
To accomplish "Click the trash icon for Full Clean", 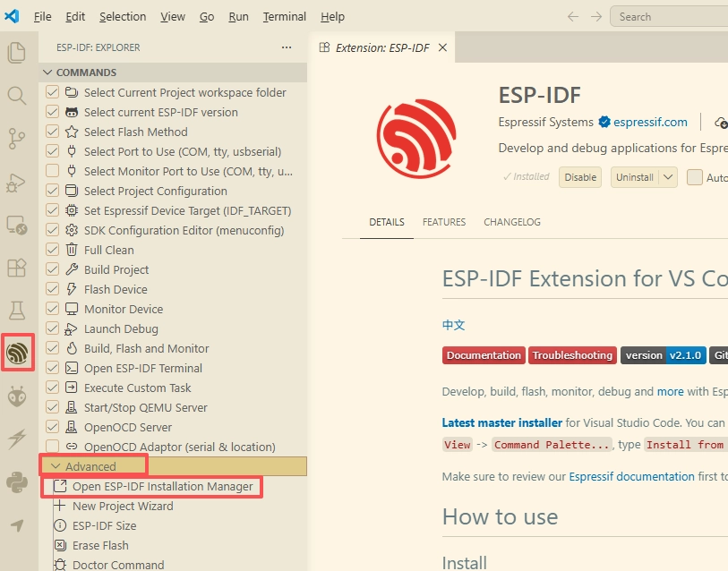I will (x=72, y=250).
